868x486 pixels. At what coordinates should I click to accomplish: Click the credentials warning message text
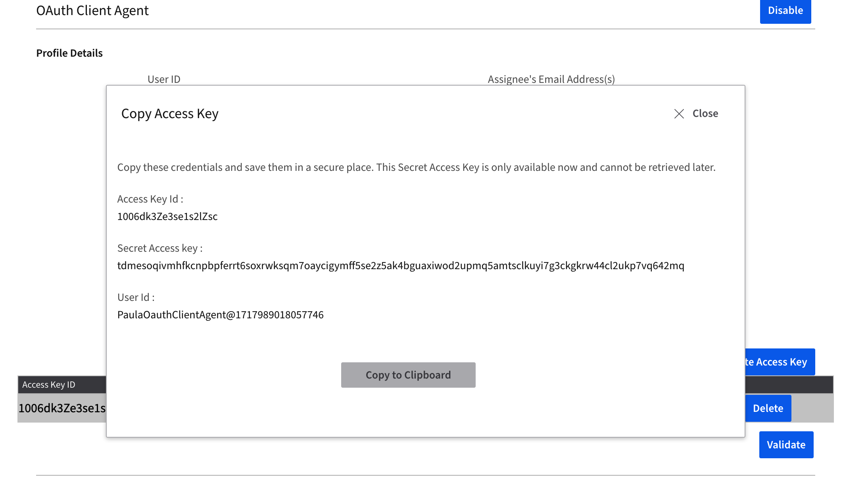click(416, 167)
